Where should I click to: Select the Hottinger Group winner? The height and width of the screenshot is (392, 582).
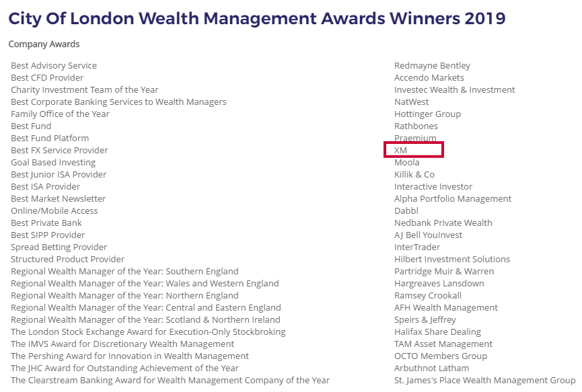click(x=428, y=114)
